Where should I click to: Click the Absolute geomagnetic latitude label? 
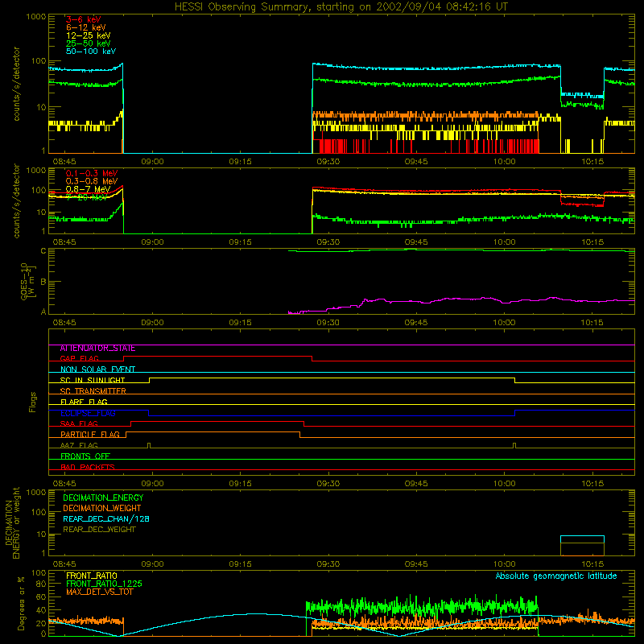click(556, 576)
